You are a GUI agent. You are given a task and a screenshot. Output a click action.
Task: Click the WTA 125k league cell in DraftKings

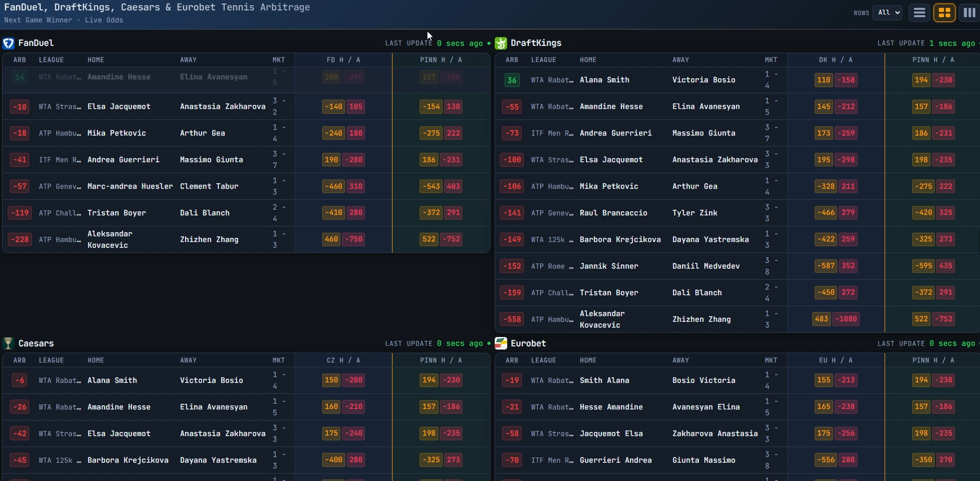coord(552,239)
